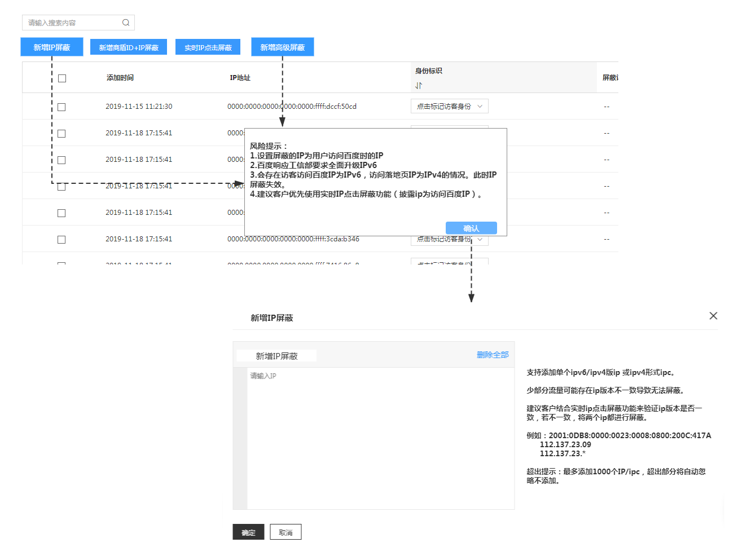The image size is (738, 560).
Task: Click the search magnifier icon
Action: click(125, 22)
